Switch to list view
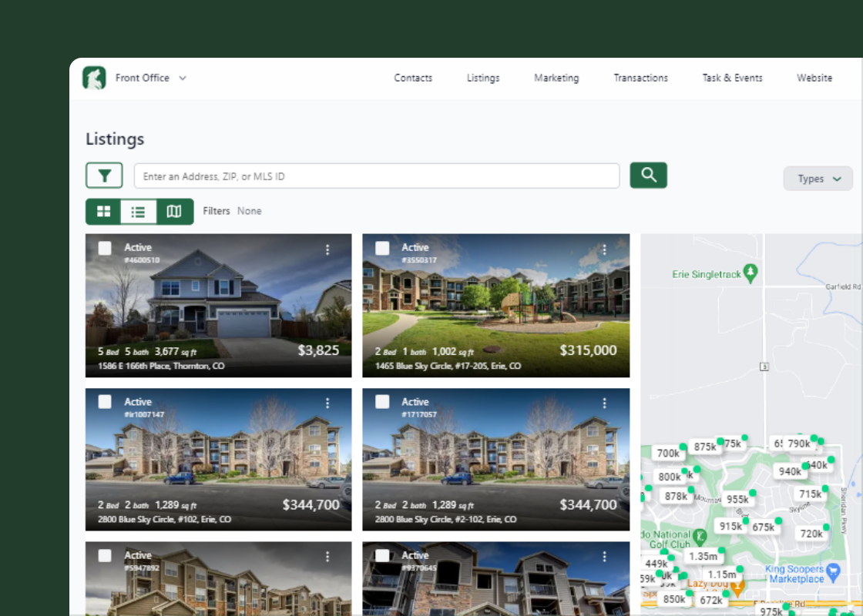This screenshot has width=863, height=616. tap(138, 211)
